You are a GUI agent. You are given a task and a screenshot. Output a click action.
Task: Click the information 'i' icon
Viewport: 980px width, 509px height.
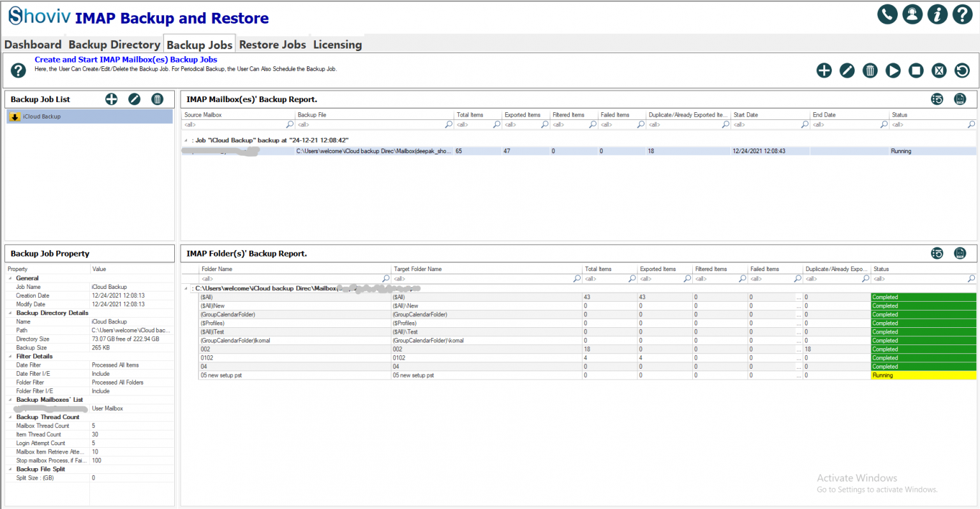click(x=937, y=14)
